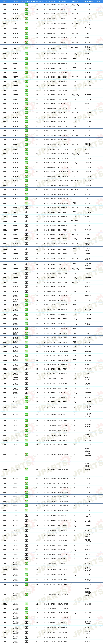Select petrol icon in Vectra 36_ Y 26 SE row
This screenshot has width=103, height=644.
click(26, 506)
